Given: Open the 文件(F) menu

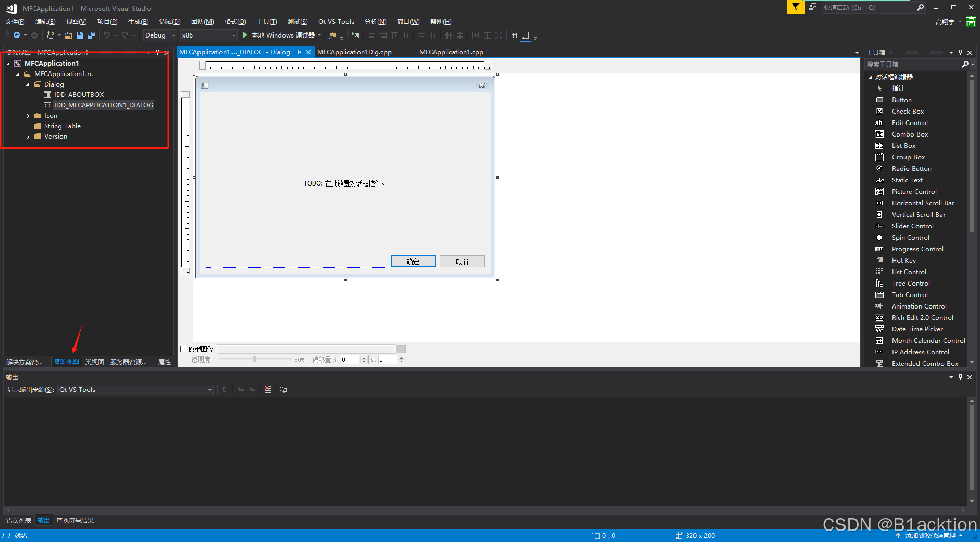Looking at the screenshot, I should tap(15, 21).
